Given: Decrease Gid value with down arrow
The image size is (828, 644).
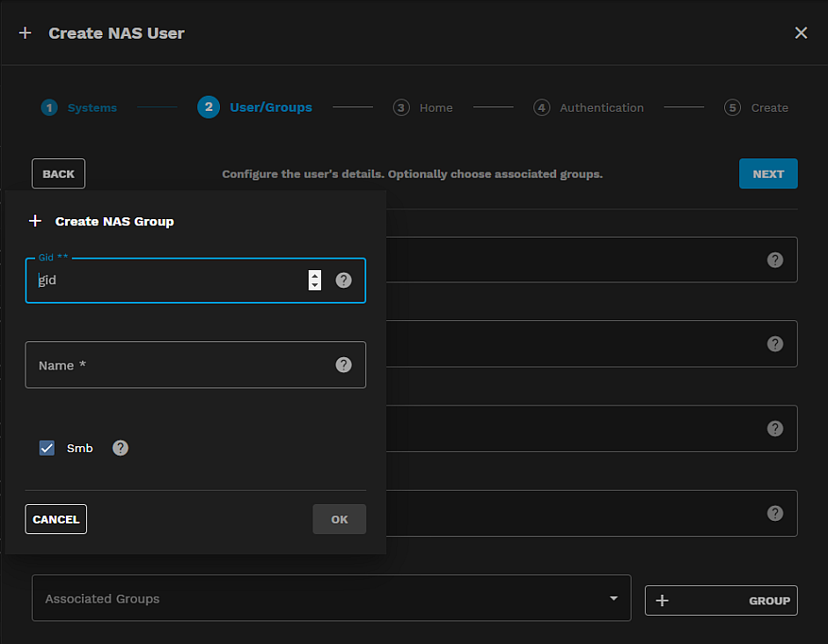Looking at the screenshot, I should pyautogui.click(x=315, y=285).
